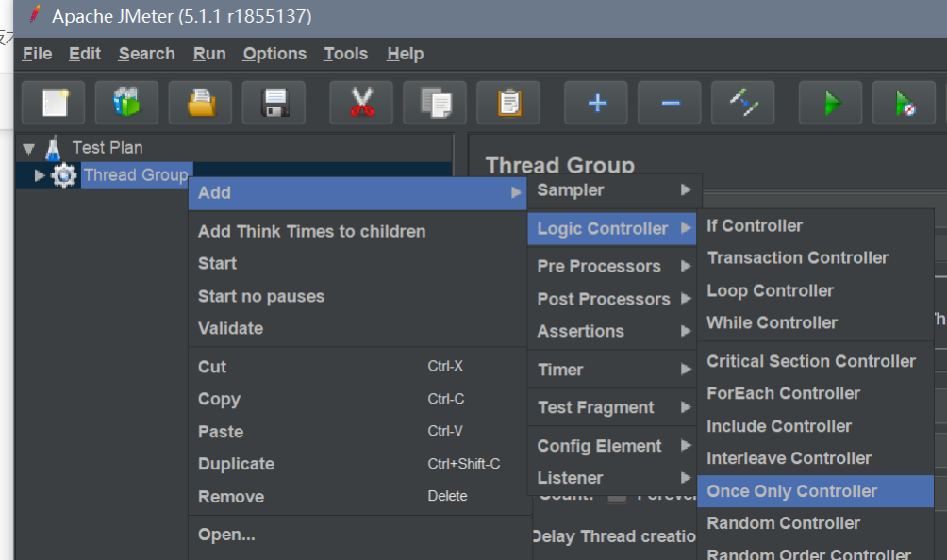Expand the Add submenu
This screenshot has width=947, height=560.
(357, 193)
